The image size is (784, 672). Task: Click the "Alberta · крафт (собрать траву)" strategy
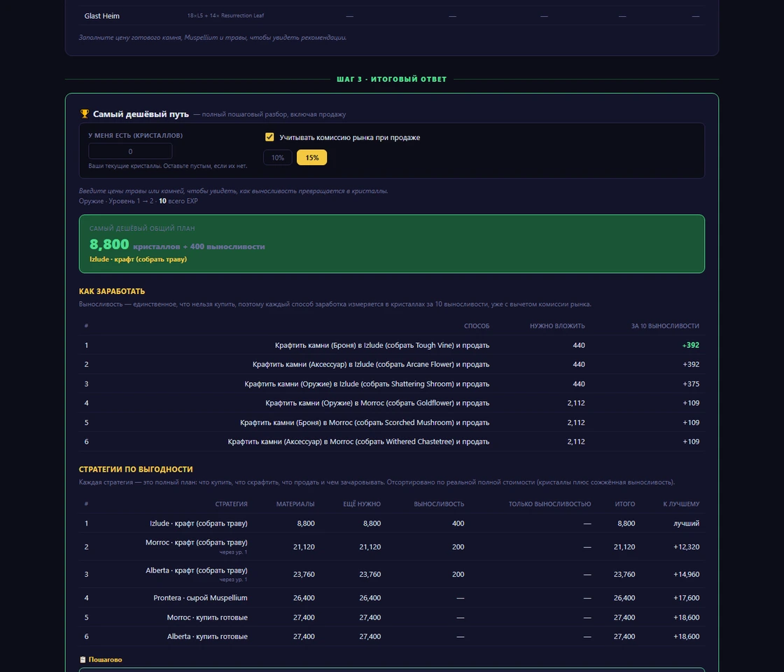[x=197, y=570]
